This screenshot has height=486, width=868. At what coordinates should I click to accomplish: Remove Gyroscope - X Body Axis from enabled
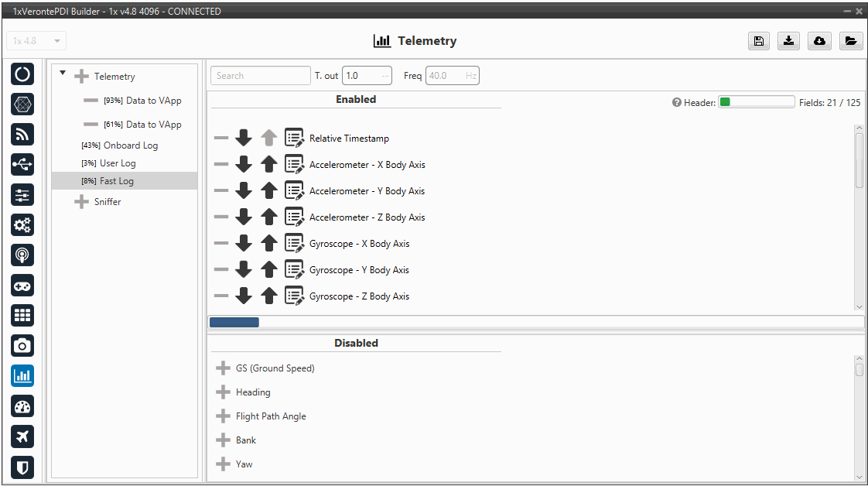[221, 244]
